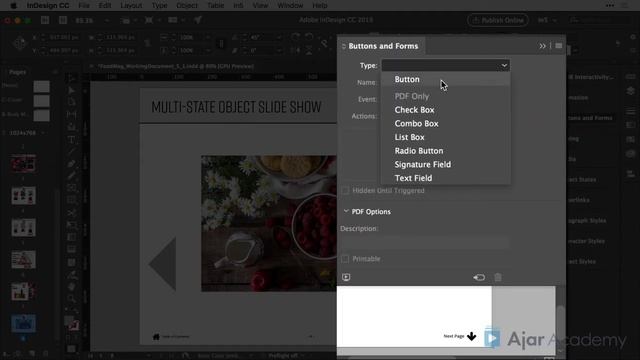Click the home icon on the page

156,337
